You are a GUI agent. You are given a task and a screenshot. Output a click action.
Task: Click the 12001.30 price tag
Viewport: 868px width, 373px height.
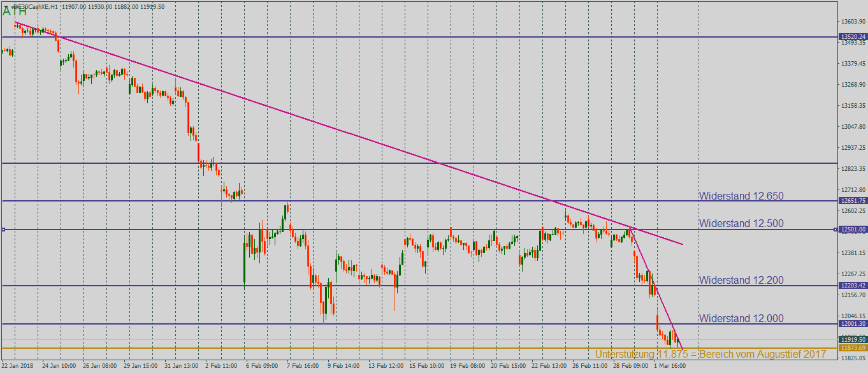(853, 324)
